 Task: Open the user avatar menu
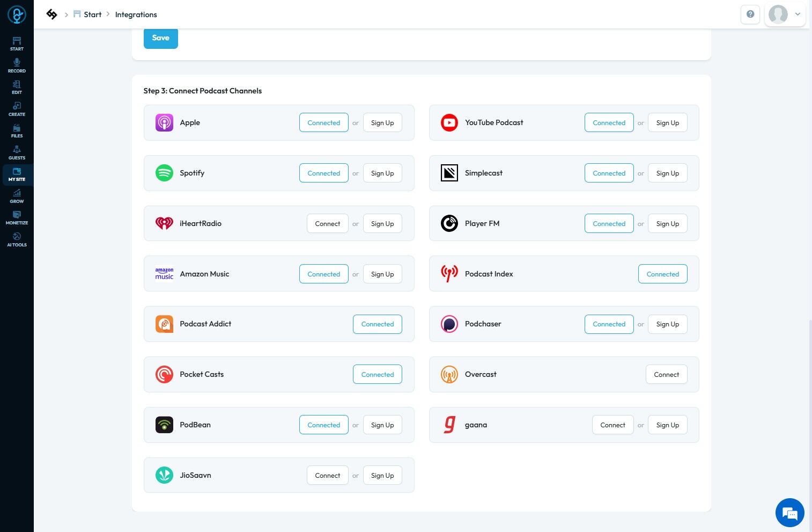point(778,14)
